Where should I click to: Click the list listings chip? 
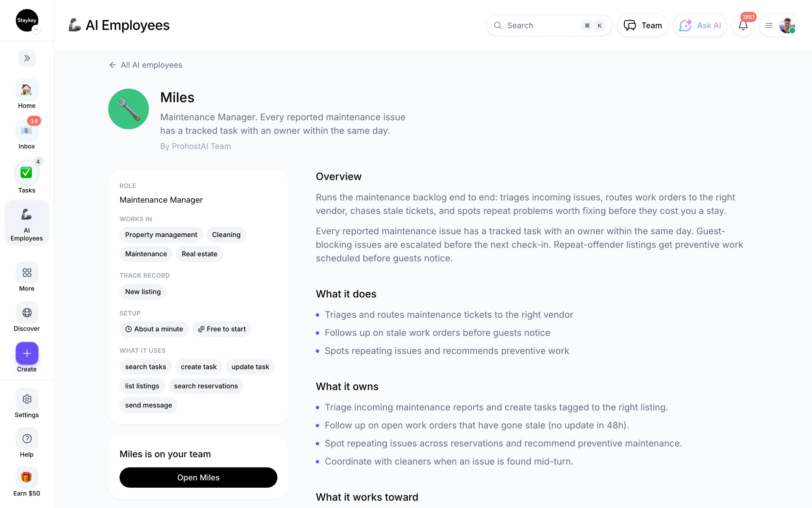pos(142,386)
